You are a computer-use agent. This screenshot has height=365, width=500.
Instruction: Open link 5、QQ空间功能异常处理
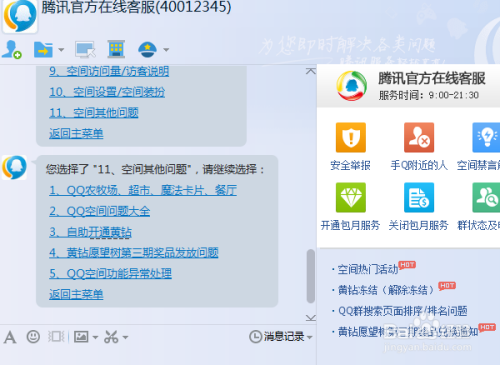point(110,273)
